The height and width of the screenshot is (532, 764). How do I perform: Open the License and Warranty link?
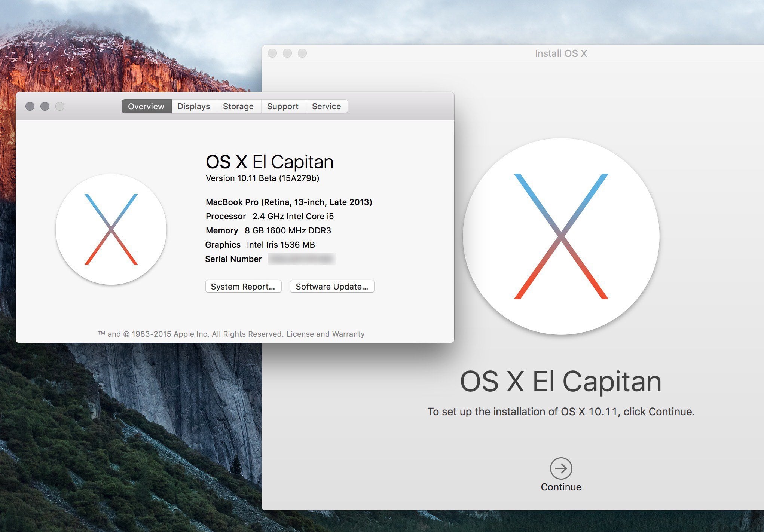(x=325, y=334)
